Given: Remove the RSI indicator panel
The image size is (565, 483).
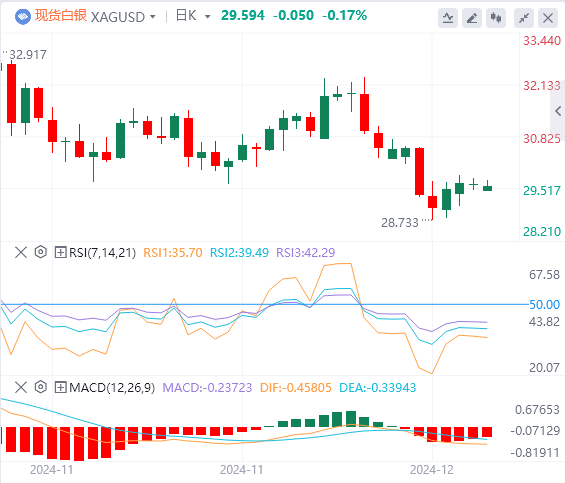Looking at the screenshot, I should (x=21, y=252).
